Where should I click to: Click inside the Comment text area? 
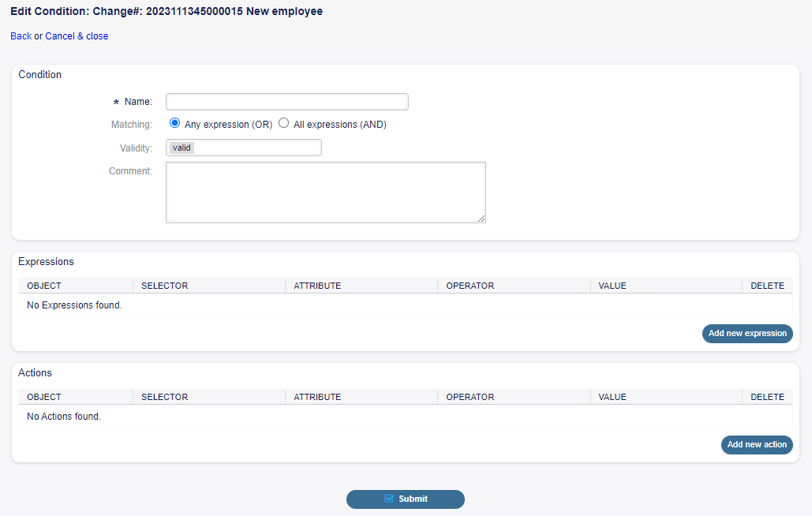tap(325, 193)
